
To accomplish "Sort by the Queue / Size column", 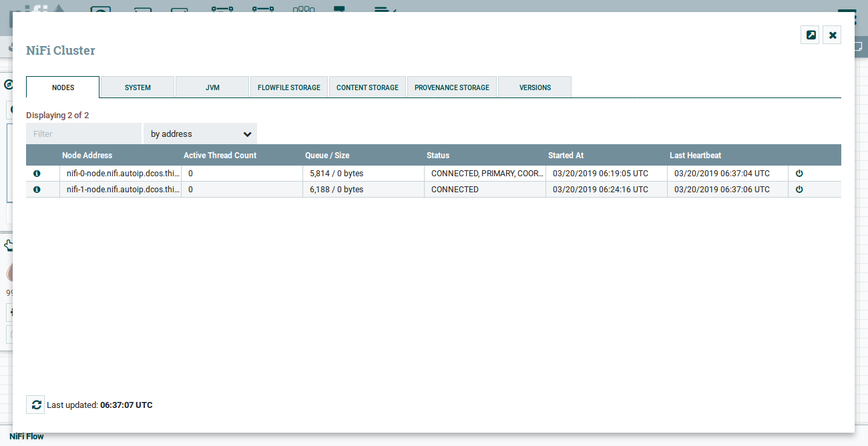I will [x=363, y=155].
